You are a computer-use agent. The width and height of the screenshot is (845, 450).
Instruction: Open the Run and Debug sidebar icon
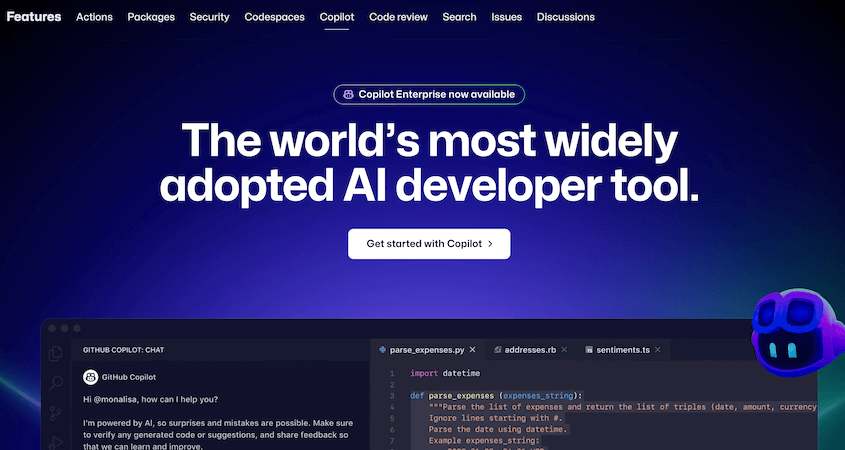tap(56, 442)
